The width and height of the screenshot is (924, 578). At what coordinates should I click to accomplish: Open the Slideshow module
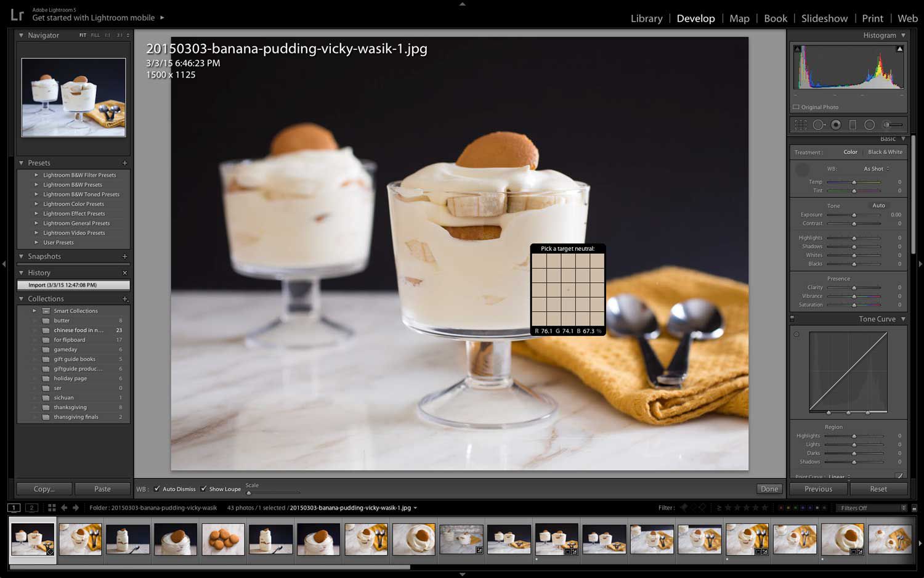824,18
